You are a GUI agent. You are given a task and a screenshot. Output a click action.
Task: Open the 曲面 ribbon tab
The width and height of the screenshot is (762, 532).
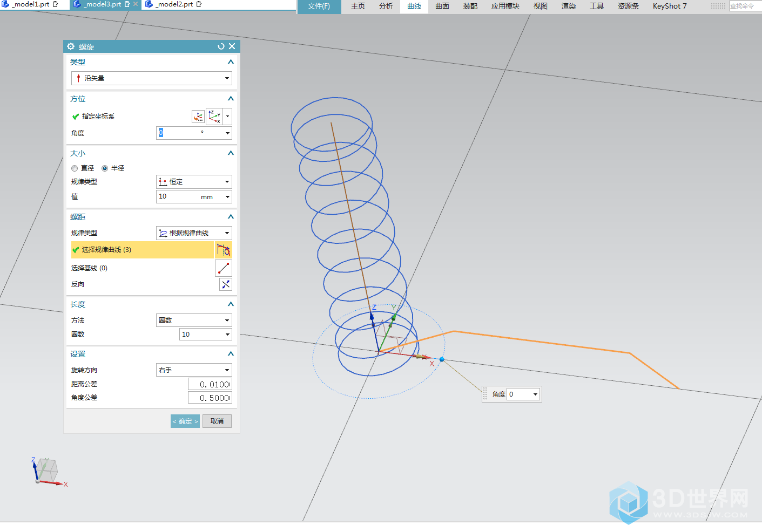click(x=442, y=6)
